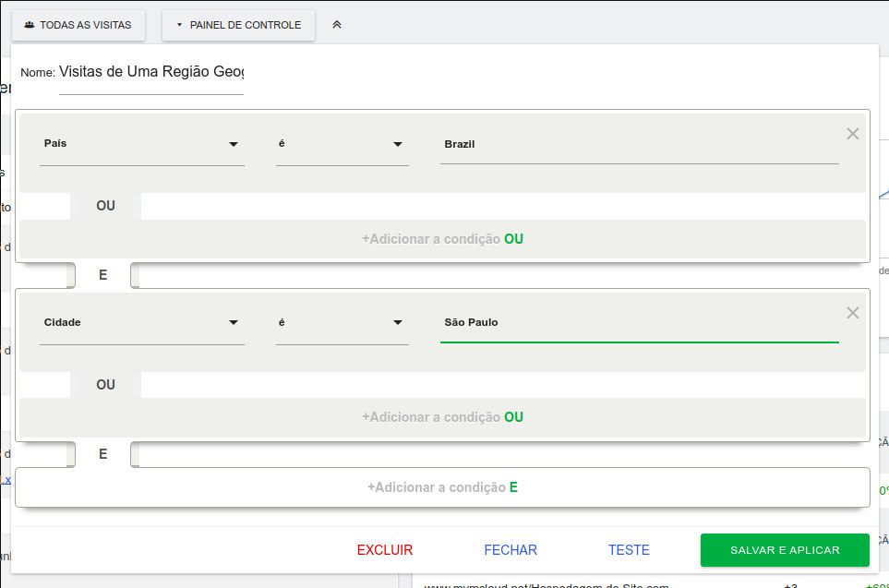Open the Painel de Controle dropdown

click(x=238, y=25)
